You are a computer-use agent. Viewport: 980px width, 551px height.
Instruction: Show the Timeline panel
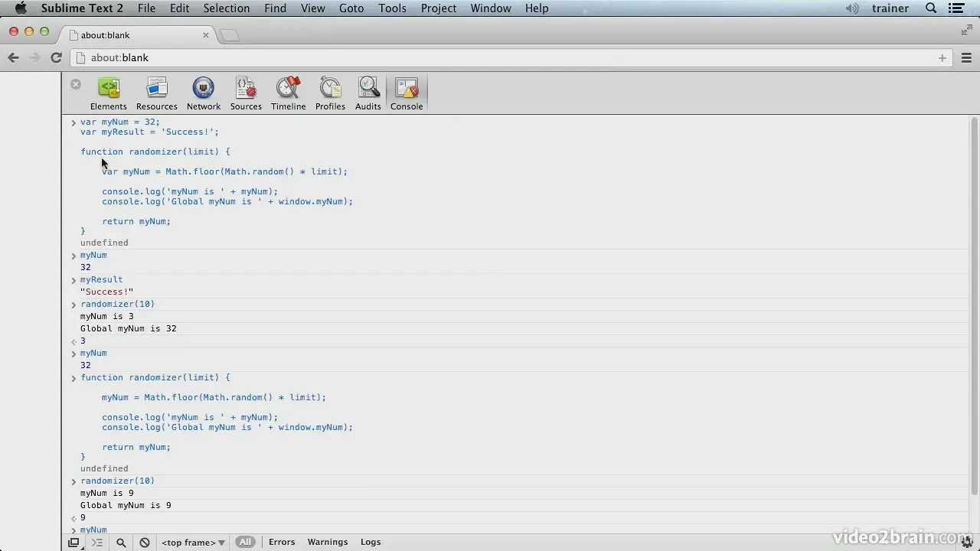coord(289,94)
